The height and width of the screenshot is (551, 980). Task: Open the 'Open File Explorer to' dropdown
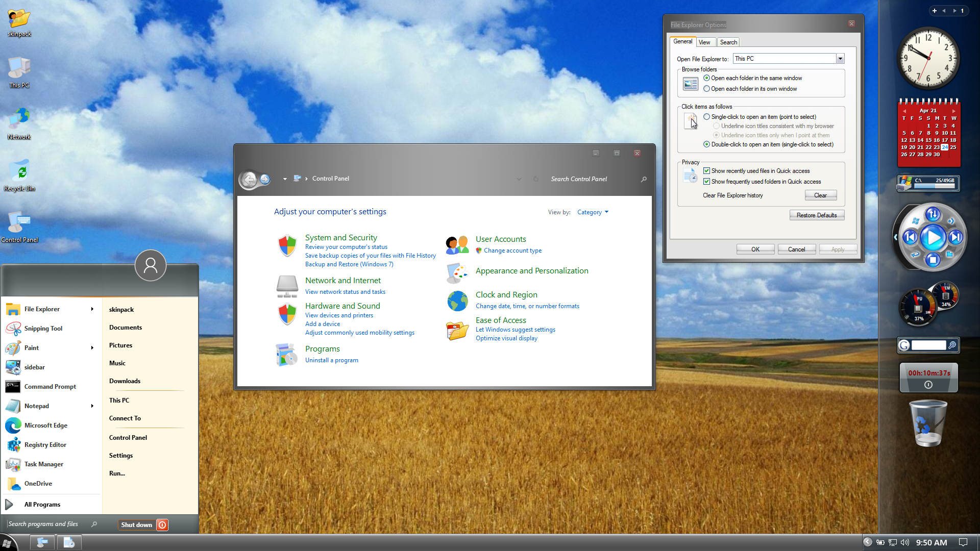tap(840, 59)
